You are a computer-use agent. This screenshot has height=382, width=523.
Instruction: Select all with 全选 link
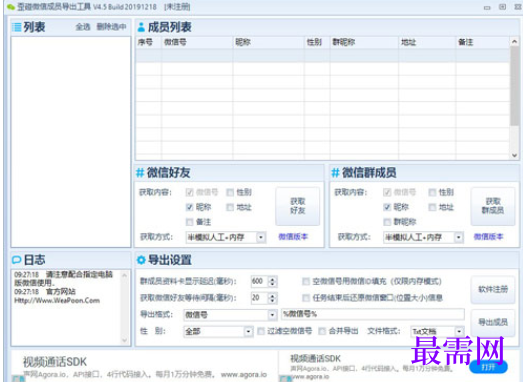[x=83, y=27]
